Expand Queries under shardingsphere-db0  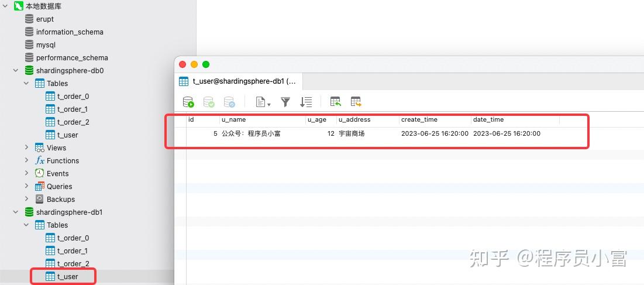pyautogui.click(x=26, y=186)
